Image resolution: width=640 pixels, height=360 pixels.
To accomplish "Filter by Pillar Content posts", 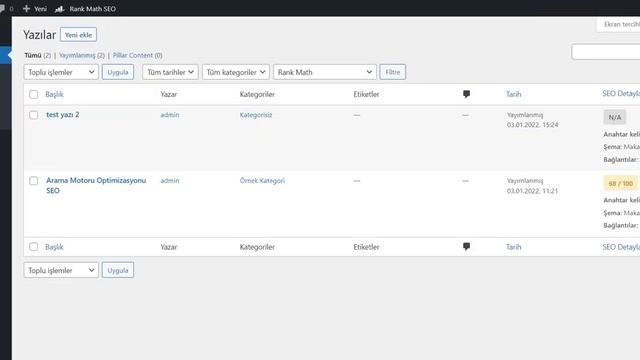I will [133, 55].
